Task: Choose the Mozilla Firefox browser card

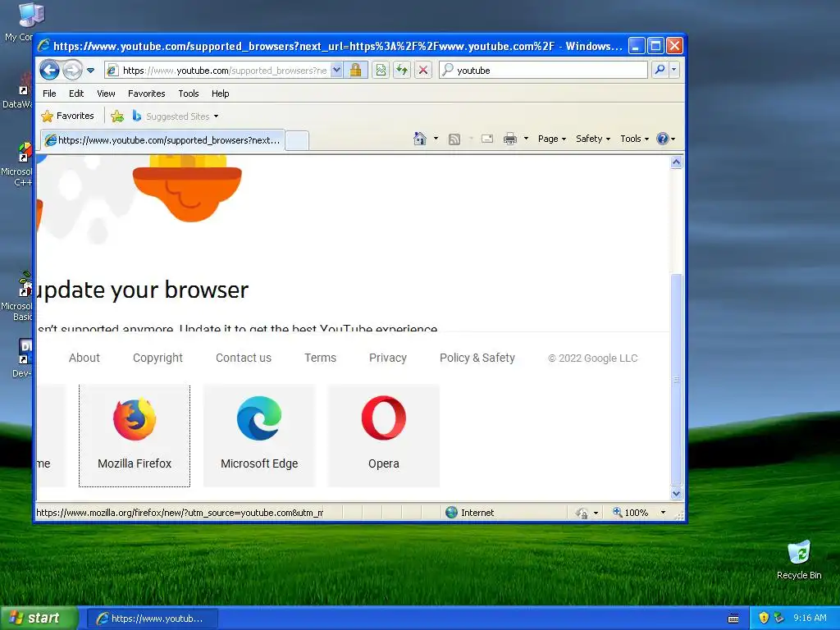Action: pos(135,436)
